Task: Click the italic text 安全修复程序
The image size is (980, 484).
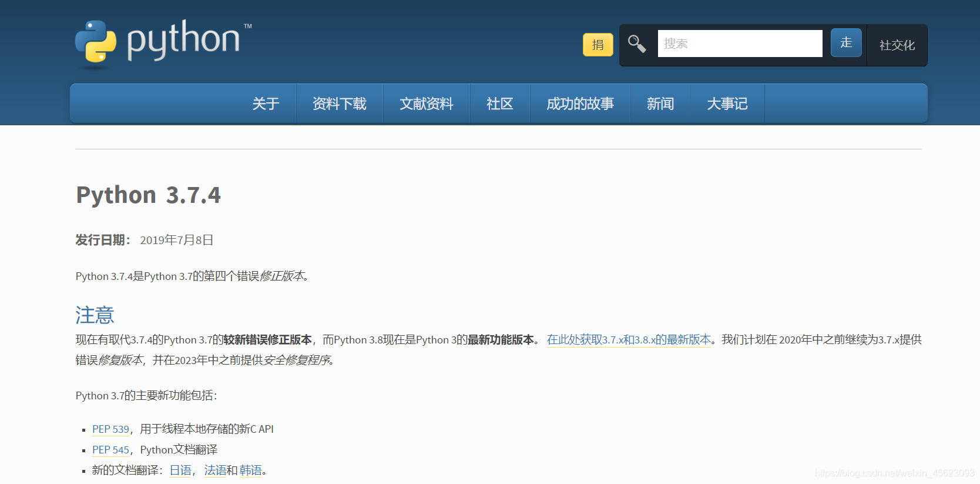Action: click(x=297, y=360)
